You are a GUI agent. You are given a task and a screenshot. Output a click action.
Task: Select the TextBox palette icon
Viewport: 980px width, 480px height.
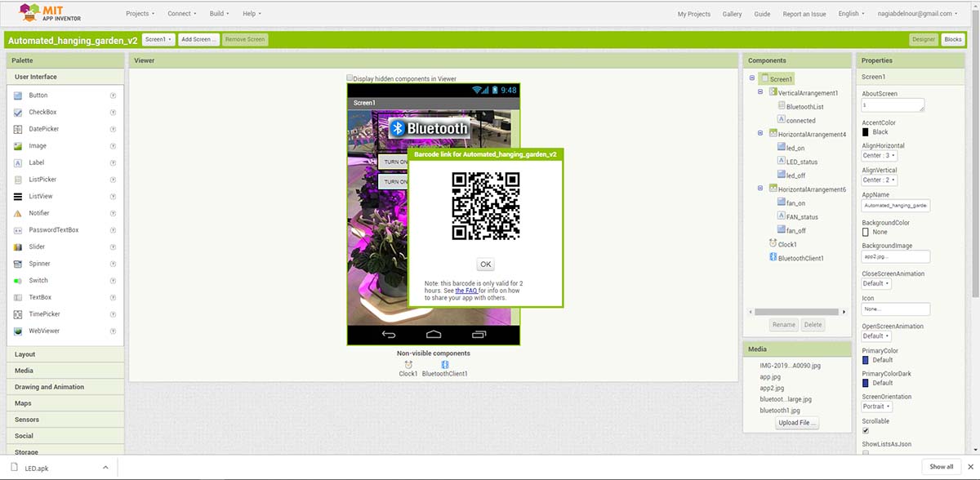19,297
